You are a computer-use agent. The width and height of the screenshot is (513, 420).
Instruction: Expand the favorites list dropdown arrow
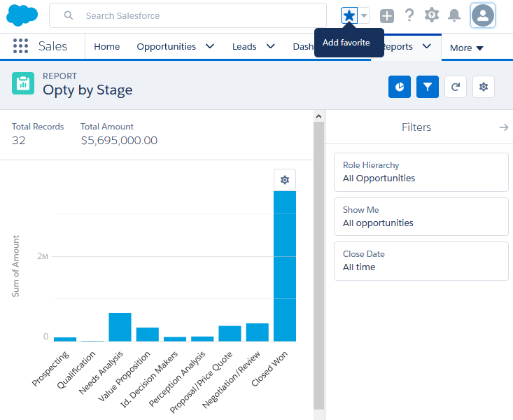pos(364,15)
